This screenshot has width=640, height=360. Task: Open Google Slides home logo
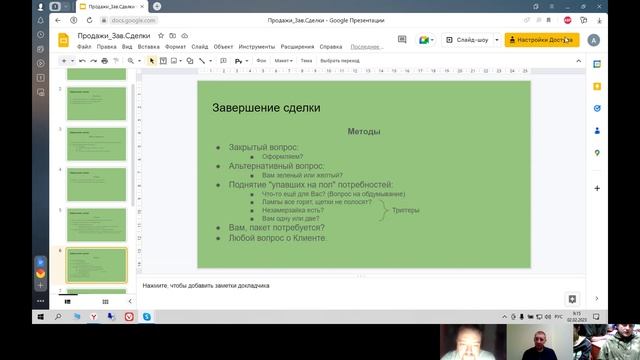click(63, 40)
